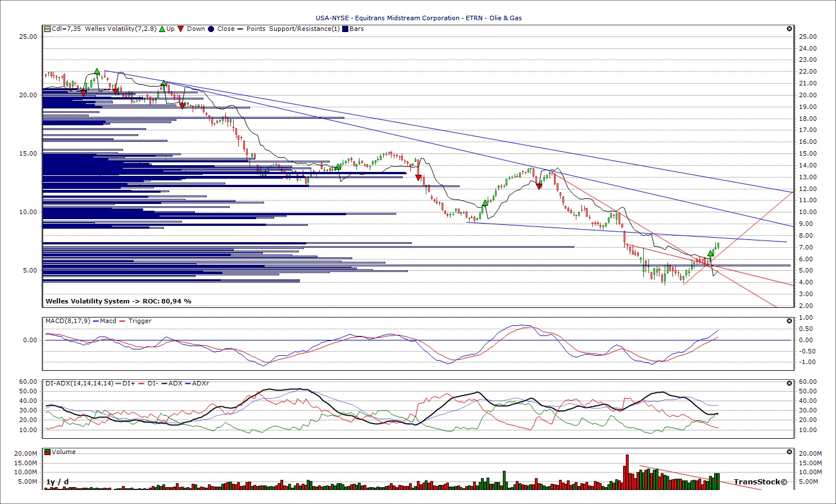Click the MACD(8,17,9) indicator title
This screenshot has width=836, height=504.
(x=68, y=321)
